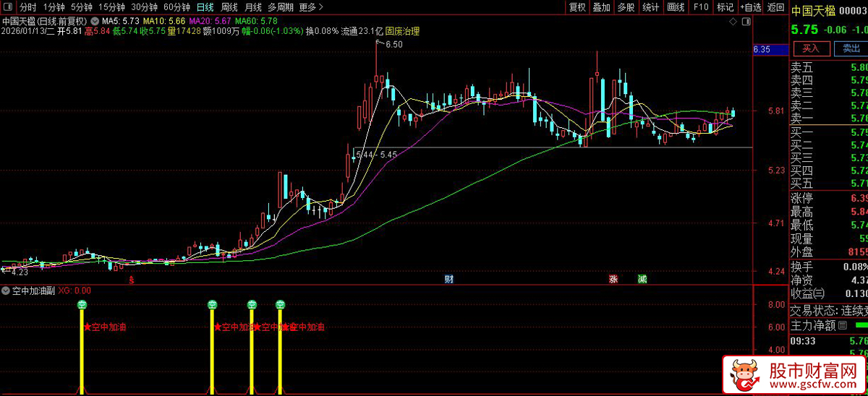Click the red S marker below chart

(131, 280)
